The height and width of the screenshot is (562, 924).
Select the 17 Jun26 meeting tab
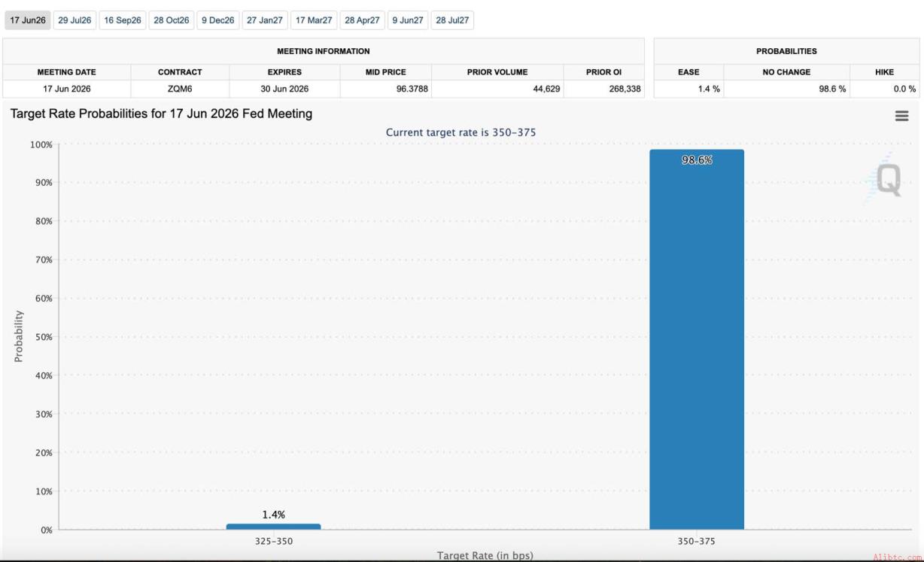point(28,20)
